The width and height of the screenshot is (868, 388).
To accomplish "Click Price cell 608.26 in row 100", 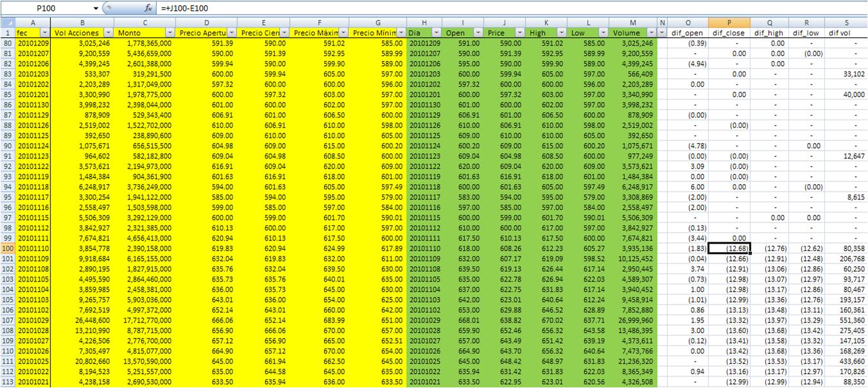I will point(505,248).
